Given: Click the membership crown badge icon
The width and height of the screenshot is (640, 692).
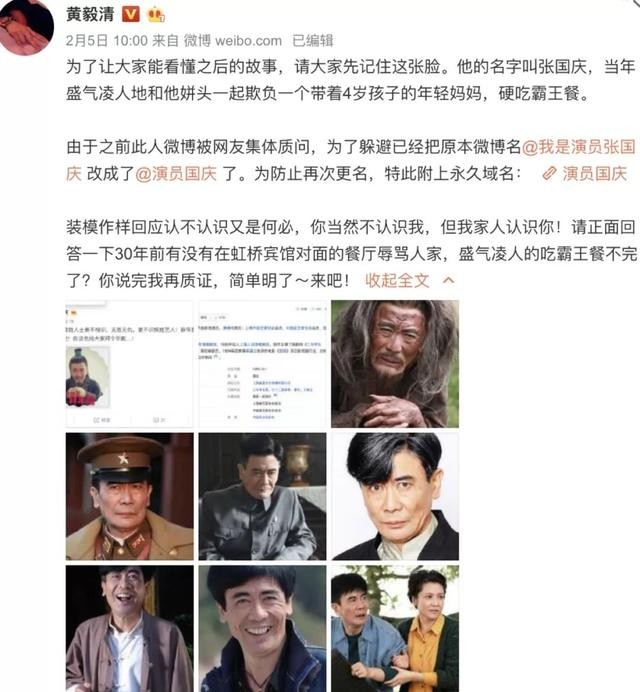Looking at the screenshot, I should [156, 15].
